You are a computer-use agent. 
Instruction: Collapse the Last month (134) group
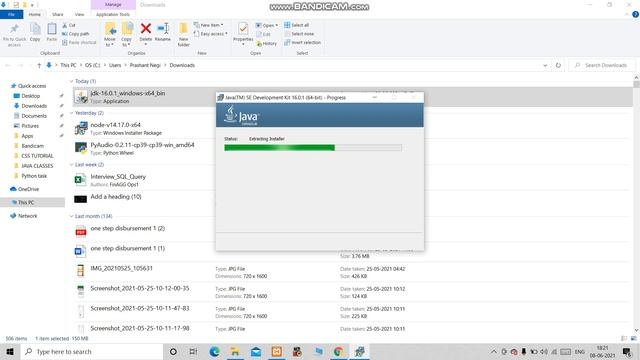point(71,216)
